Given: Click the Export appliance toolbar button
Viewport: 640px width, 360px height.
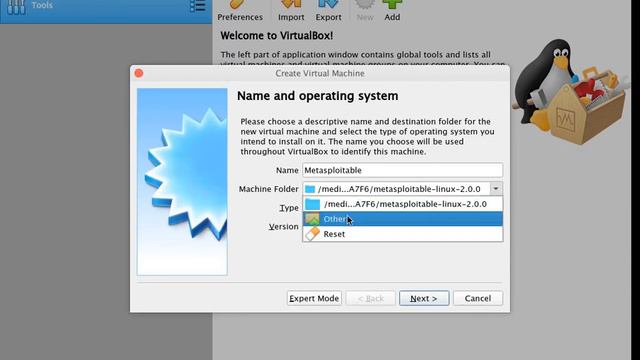Looking at the screenshot, I should pyautogui.click(x=328, y=11).
